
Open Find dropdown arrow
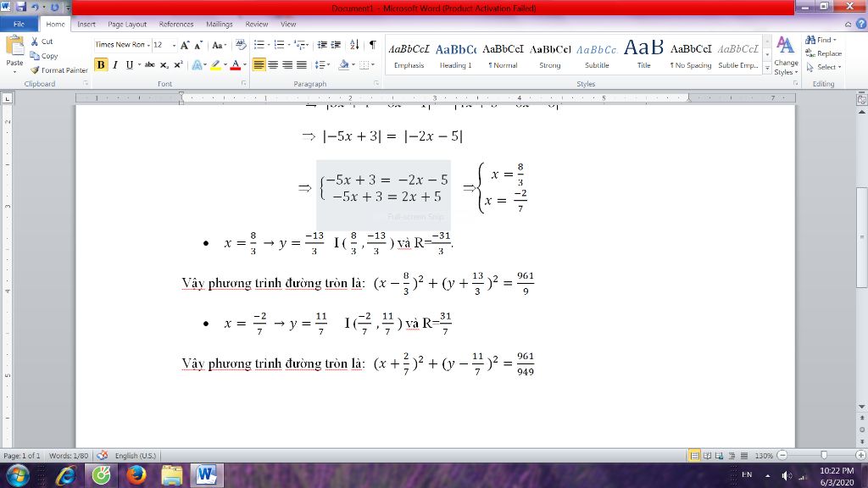(x=835, y=40)
